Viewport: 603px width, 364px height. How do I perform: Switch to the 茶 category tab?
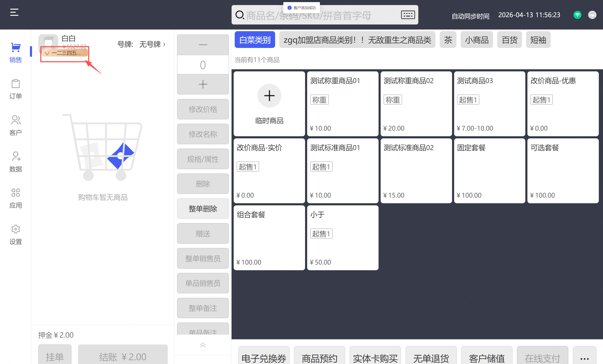448,40
